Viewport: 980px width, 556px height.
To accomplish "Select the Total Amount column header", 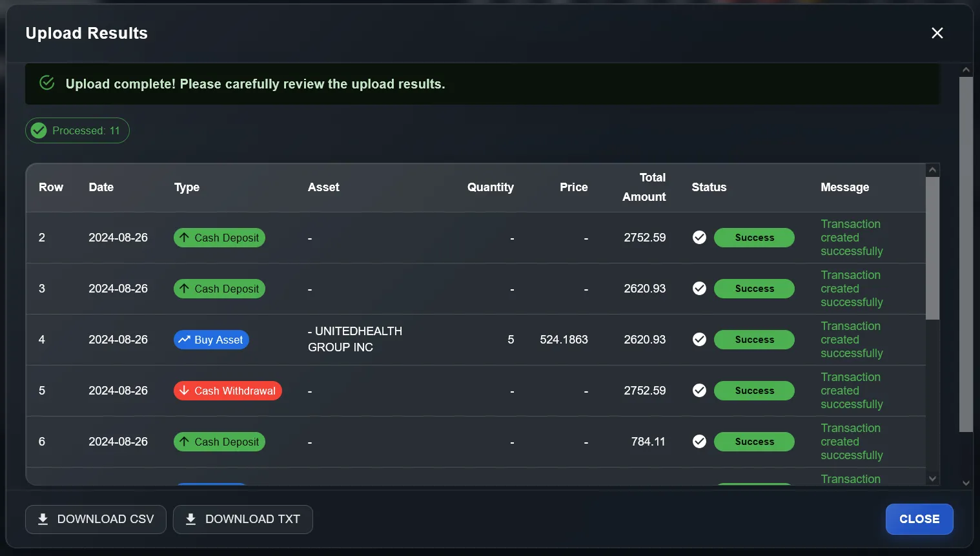I will 644,187.
